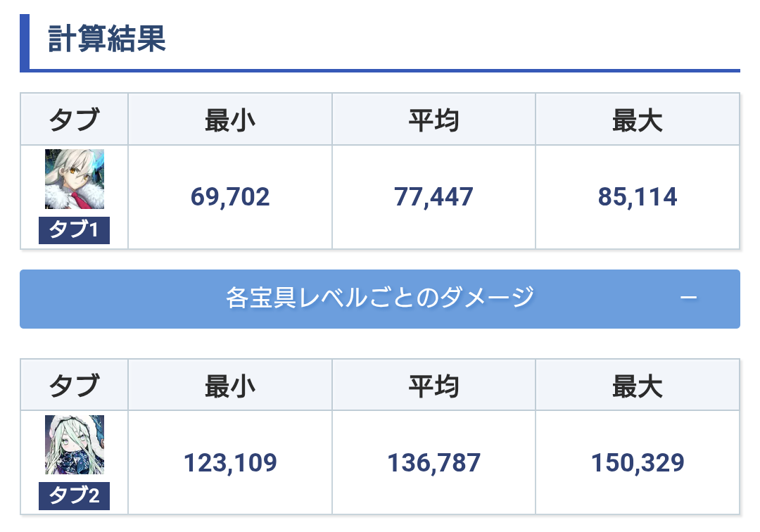Click the average damage value 136,787
Viewport: 760px width, 532px height.
(x=433, y=463)
